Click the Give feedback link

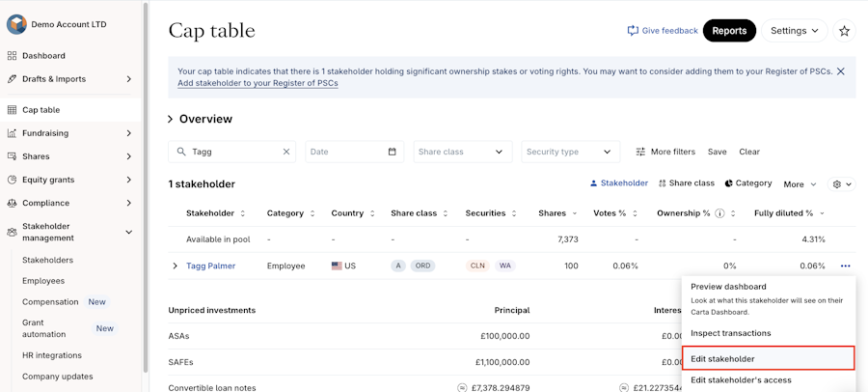click(663, 31)
